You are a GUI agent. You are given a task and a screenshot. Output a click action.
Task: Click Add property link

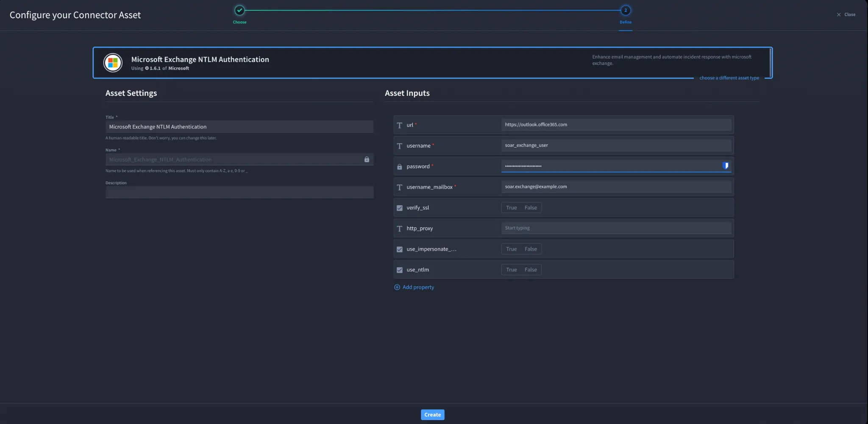418,287
